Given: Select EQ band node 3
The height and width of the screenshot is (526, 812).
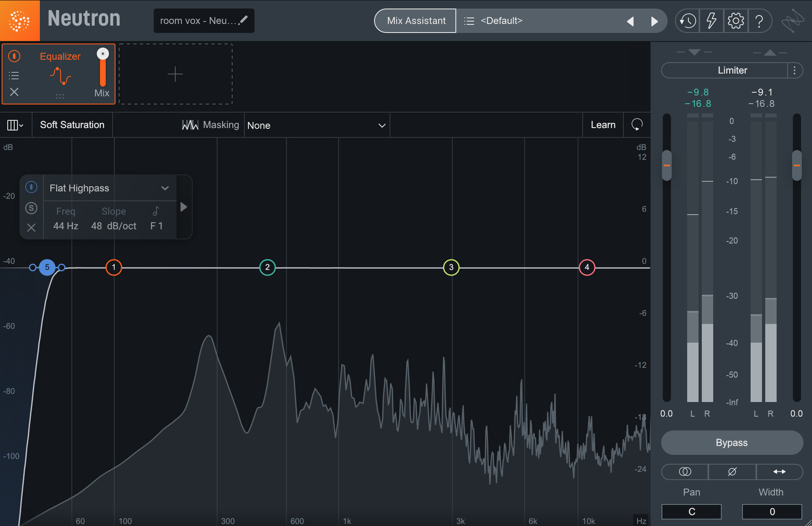Looking at the screenshot, I should (x=451, y=267).
